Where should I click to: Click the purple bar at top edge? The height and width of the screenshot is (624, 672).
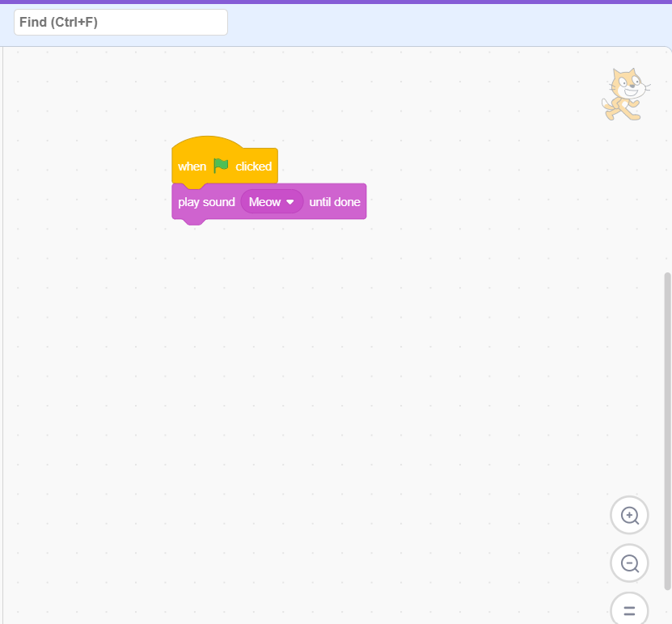tap(336, 2)
